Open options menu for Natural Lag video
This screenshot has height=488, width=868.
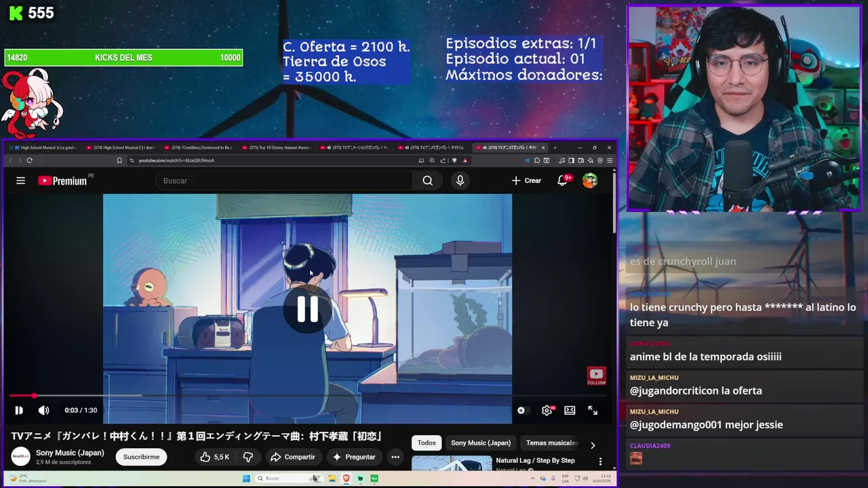tap(600, 462)
